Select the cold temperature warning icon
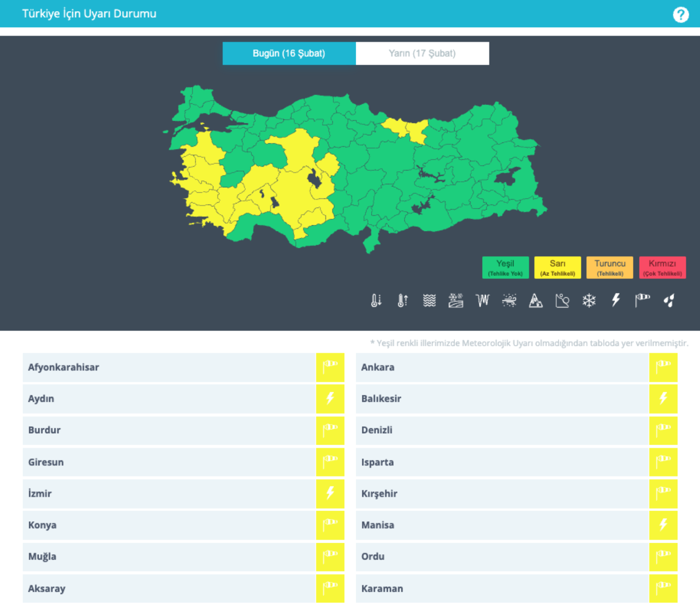The width and height of the screenshot is (700, 609). (x=376, y=301)
